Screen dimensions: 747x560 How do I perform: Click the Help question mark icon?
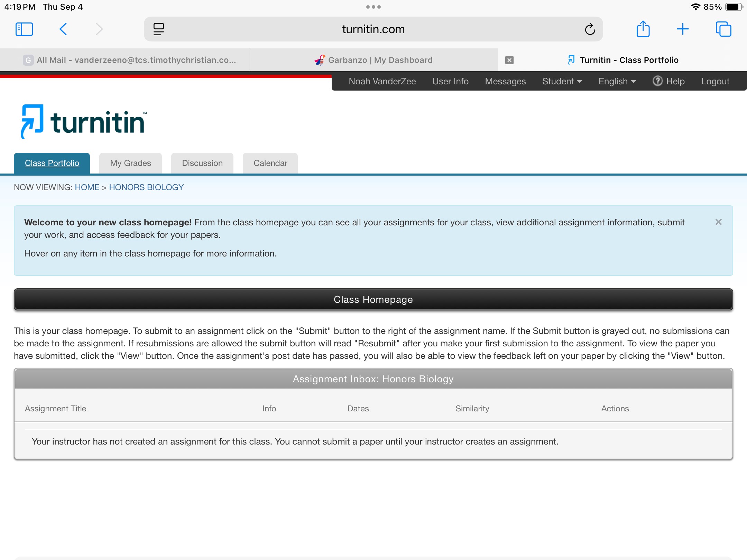(657, 81)
